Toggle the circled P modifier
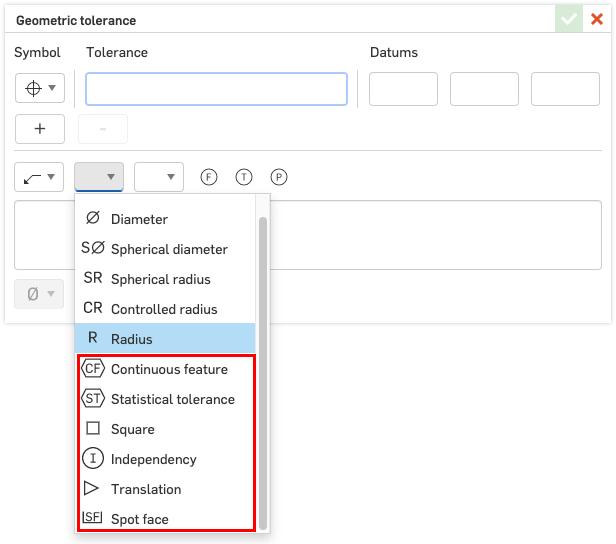Viewport: 616px width, 544px height. coord(279,177)
